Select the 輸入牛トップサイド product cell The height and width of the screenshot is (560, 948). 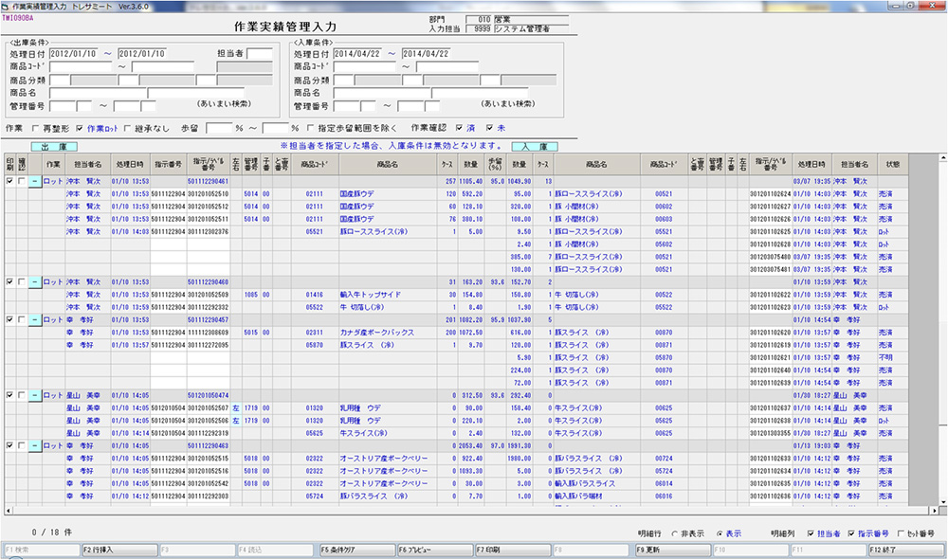pos(388,295)
